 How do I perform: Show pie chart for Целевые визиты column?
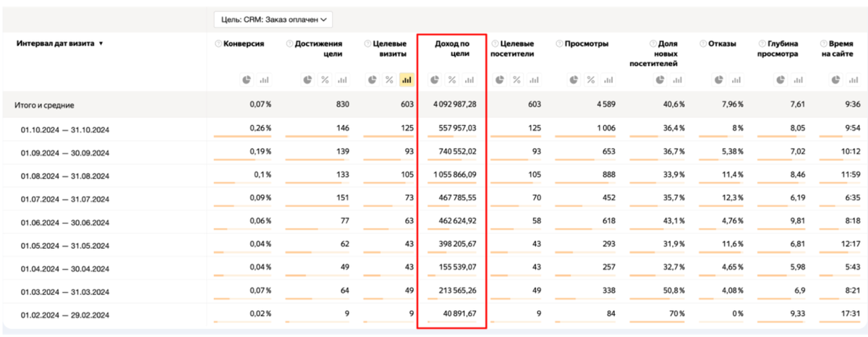pos(372,80)
